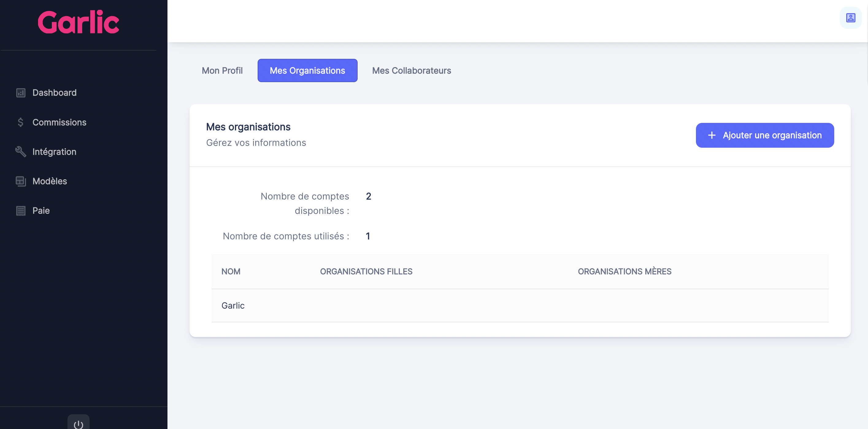Select the Mes Organisations tab
The height and width of the screenshot is (429, 868).
[x=307, y=71]
